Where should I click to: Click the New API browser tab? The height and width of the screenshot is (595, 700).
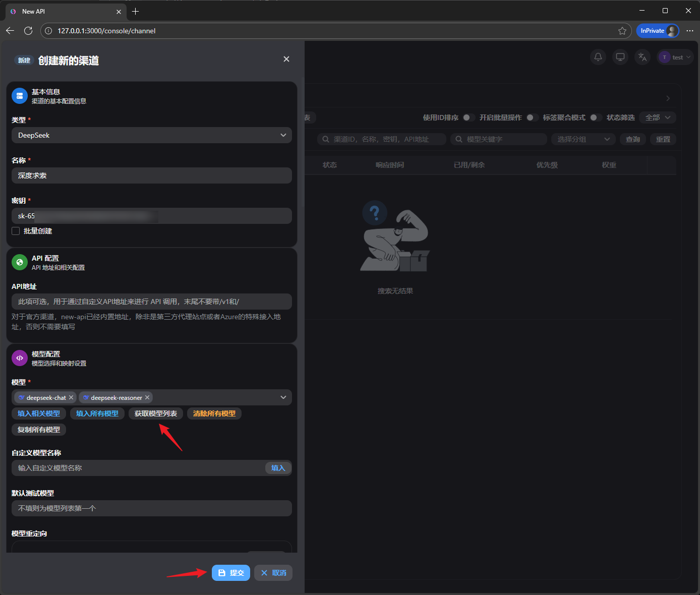[61, 11]
